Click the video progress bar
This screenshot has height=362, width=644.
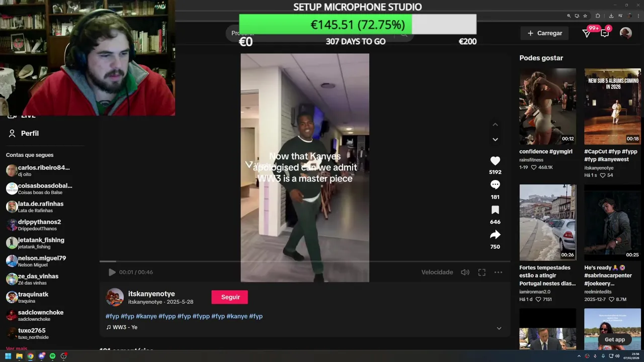(305, 261)
